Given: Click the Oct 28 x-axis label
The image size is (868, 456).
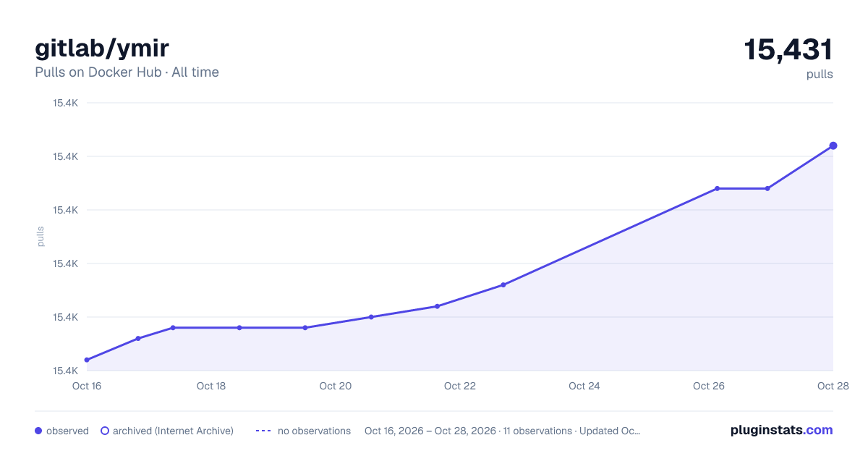Looking at the screenshot, I should point(832,386).
